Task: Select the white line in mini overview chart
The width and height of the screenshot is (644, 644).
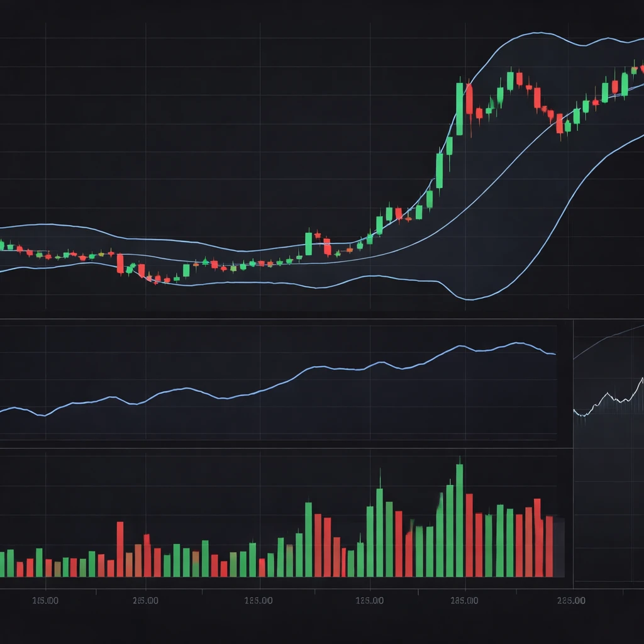Action: [x=607, y=396]
